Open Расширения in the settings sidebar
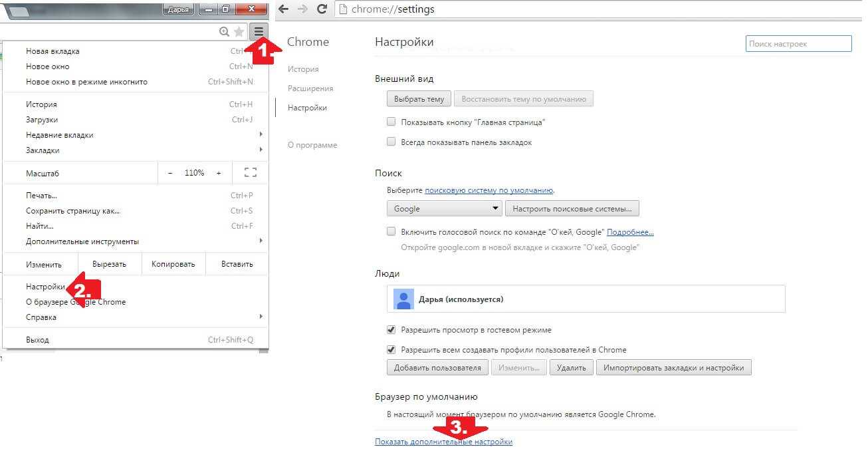Viewport: 868px width, 455px height. [x=310, y=88]
